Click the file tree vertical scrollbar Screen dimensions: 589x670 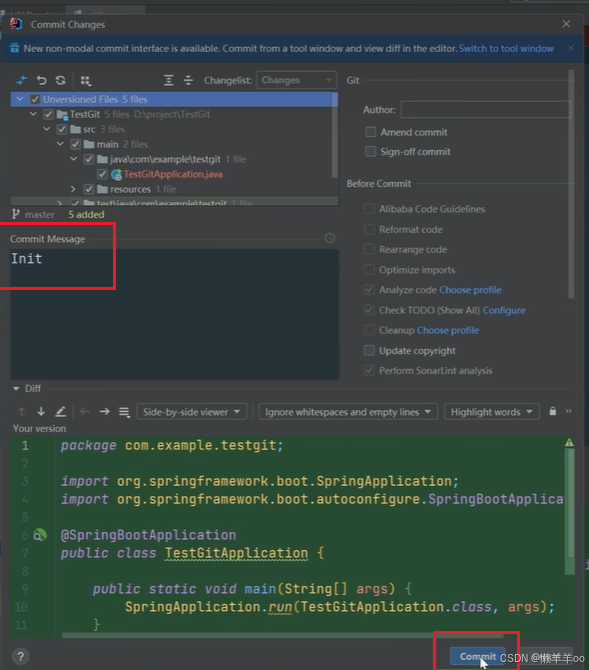tap(335, 135)
